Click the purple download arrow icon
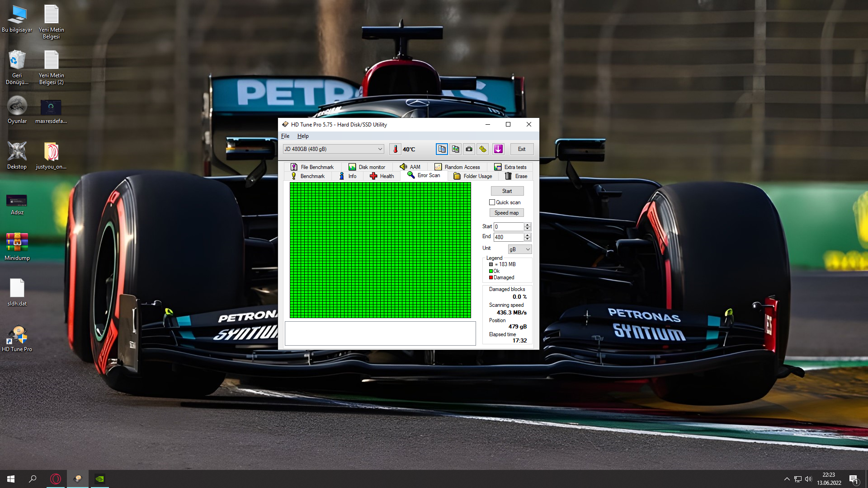 tap(498, 149)
